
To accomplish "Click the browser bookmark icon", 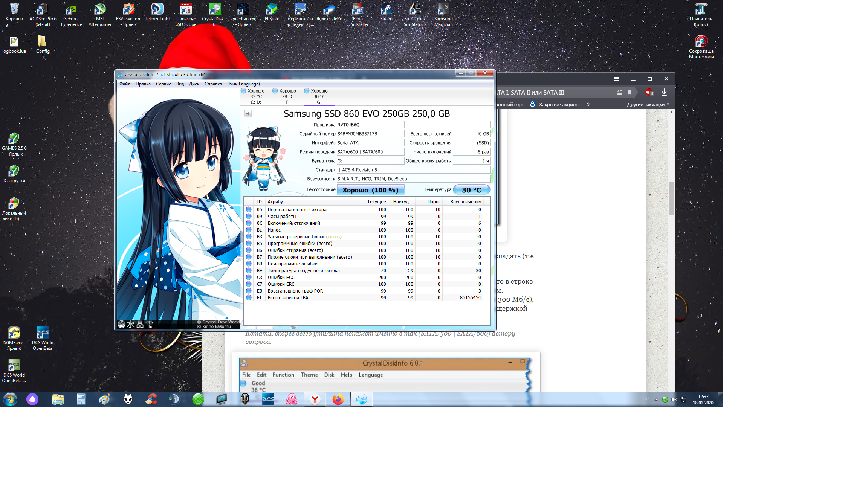I will (x=630, y=92).
